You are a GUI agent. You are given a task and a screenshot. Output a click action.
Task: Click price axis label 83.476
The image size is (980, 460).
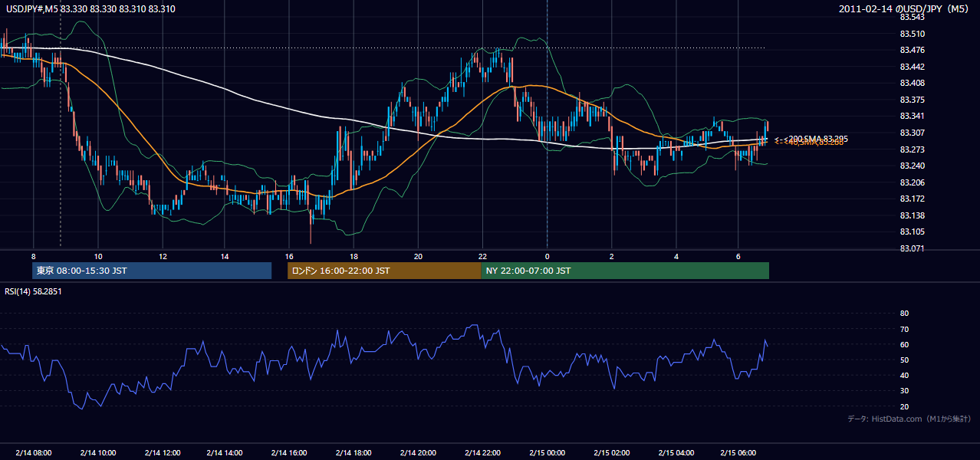(x=912, y=50)
